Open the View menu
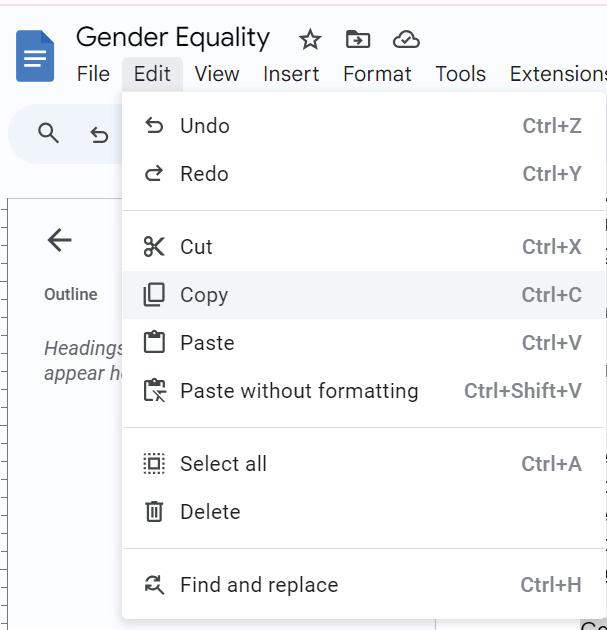 pos(217,74)
